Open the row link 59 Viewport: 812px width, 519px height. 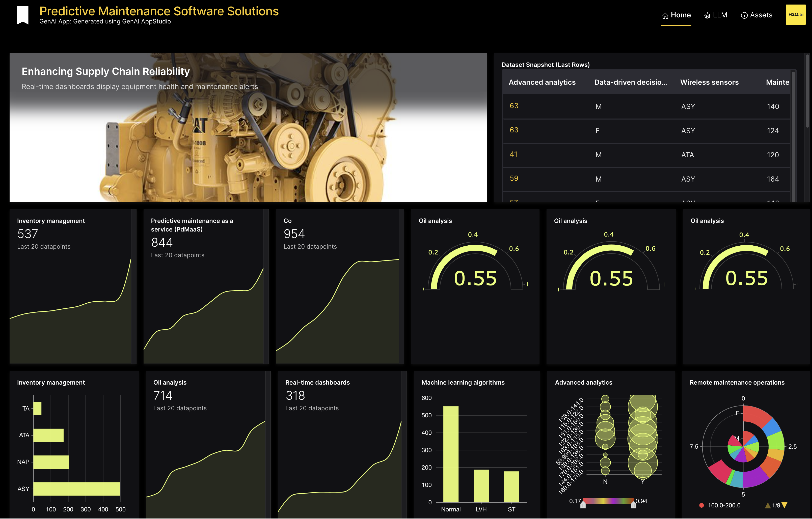[x=513, y=179]
